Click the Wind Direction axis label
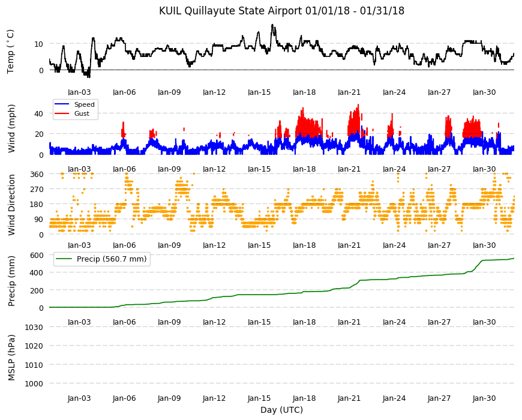The image size is (522, 420). [11, 205]
